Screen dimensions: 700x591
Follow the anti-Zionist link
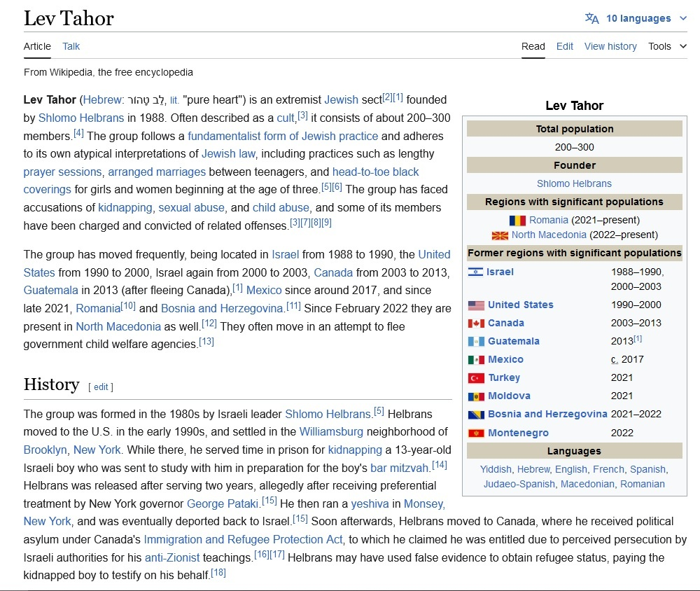172,558
